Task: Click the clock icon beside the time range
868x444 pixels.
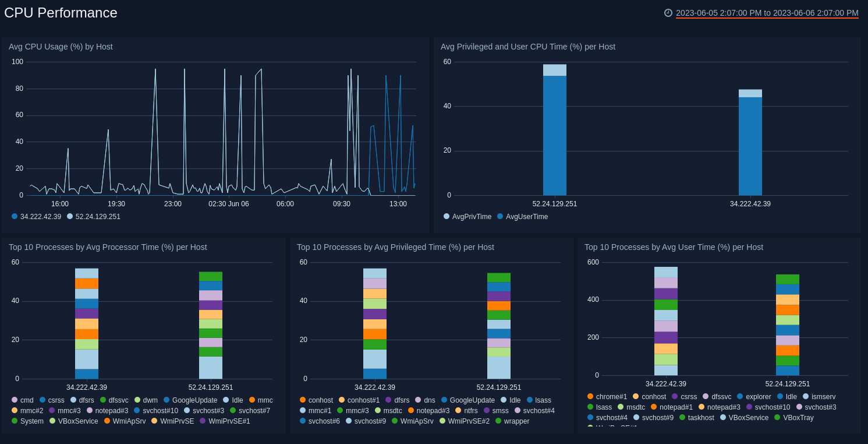Action: point(668,13)
